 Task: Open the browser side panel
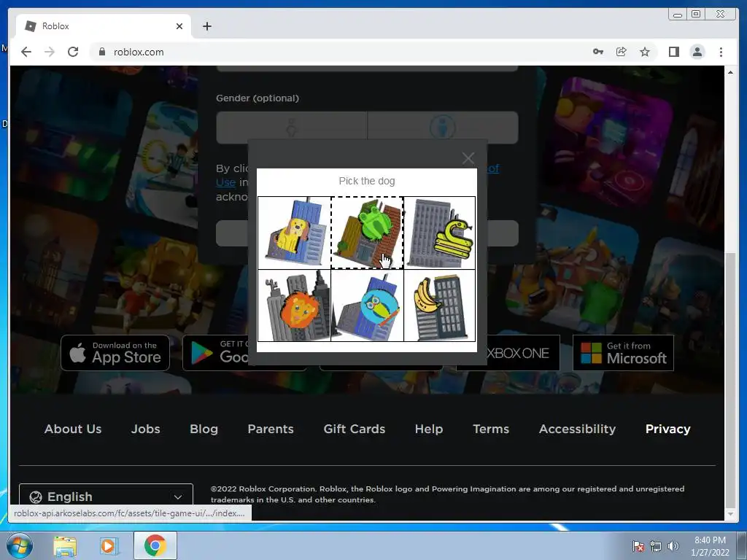coord(673,52)
